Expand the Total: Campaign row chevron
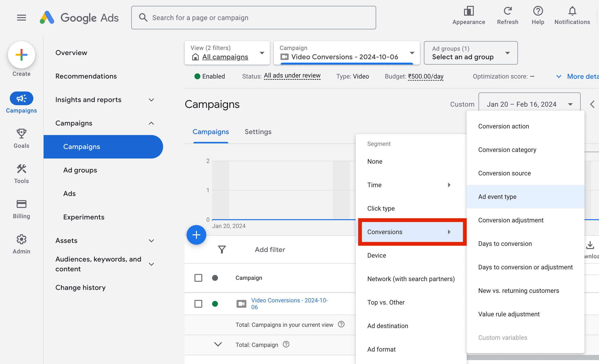This screenshot has height=364, width=599. (218, 344)
